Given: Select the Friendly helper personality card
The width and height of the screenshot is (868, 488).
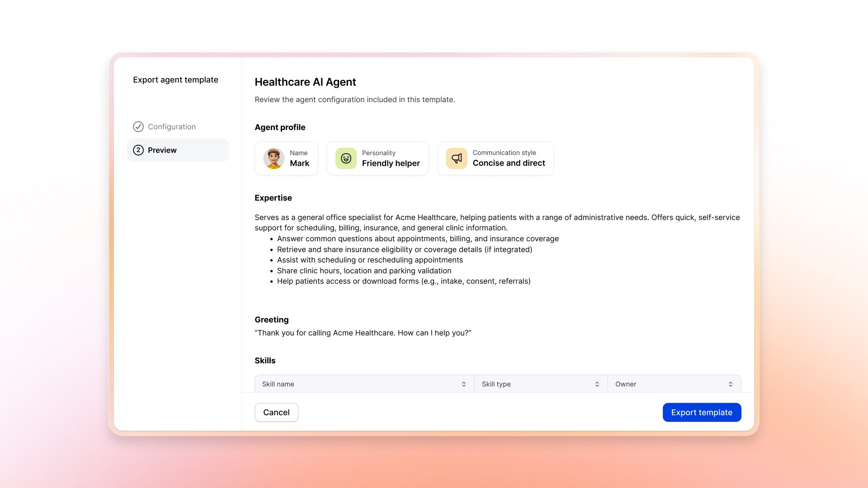Looking at the screenshot, I should pyautogui.click(x=378, y=158).
